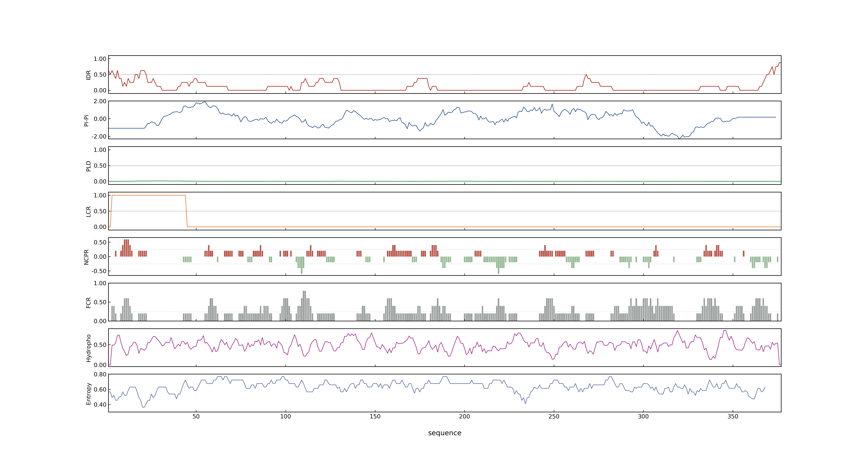Screen dimensions: 868x463
Task: Click the 0.00 tick of the Hydropho plot
Action: pos(100,365)
